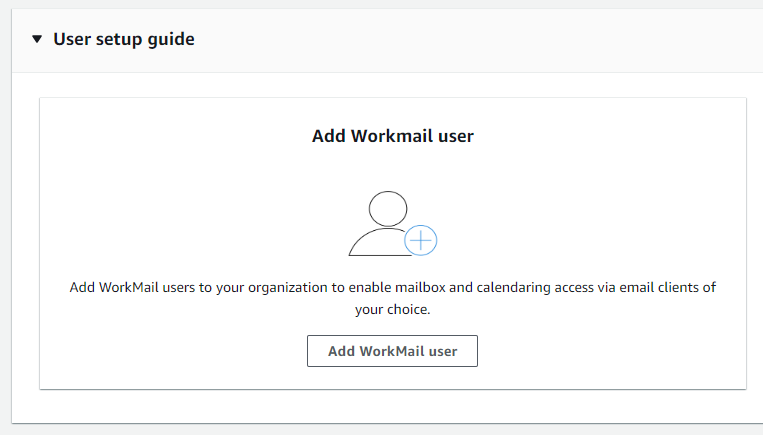Click the gray area below the white card

pyautogui.click(x=392, y=405)
